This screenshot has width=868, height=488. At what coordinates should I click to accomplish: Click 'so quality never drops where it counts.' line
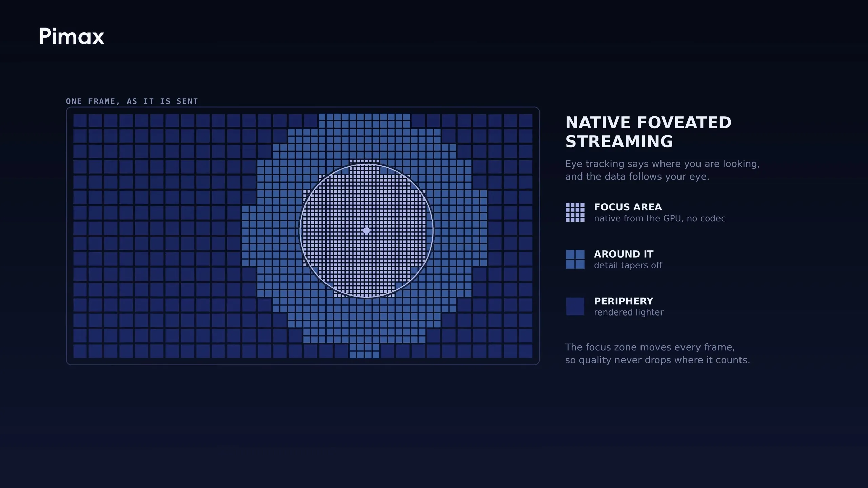tap(657, 360)
